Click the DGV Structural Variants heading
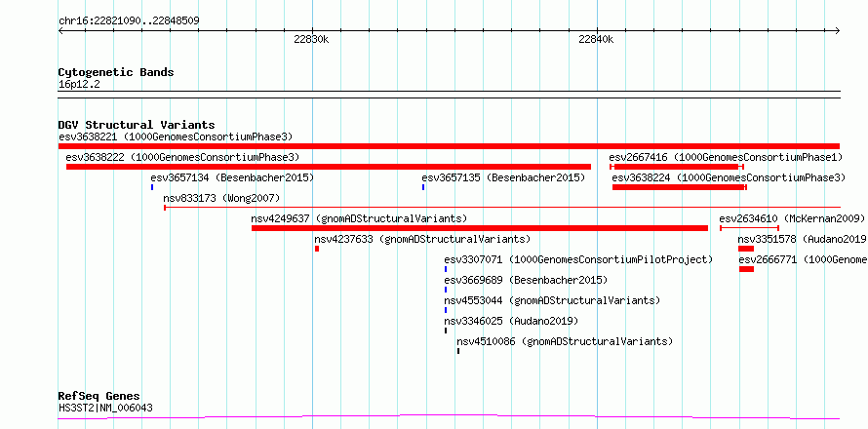 pyautogui.click(x=137, y=125)
